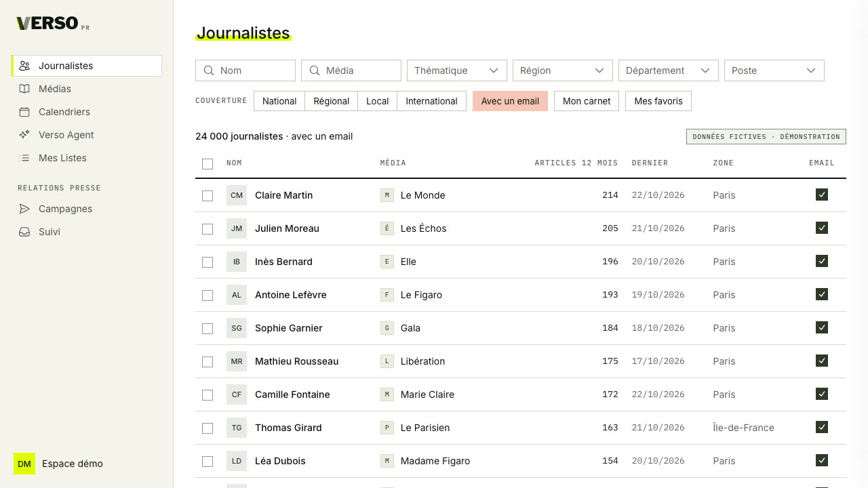The width and height of the screenshot is (868, 488).
Task: Click the Médias book icon
Action: coord(24,89)
